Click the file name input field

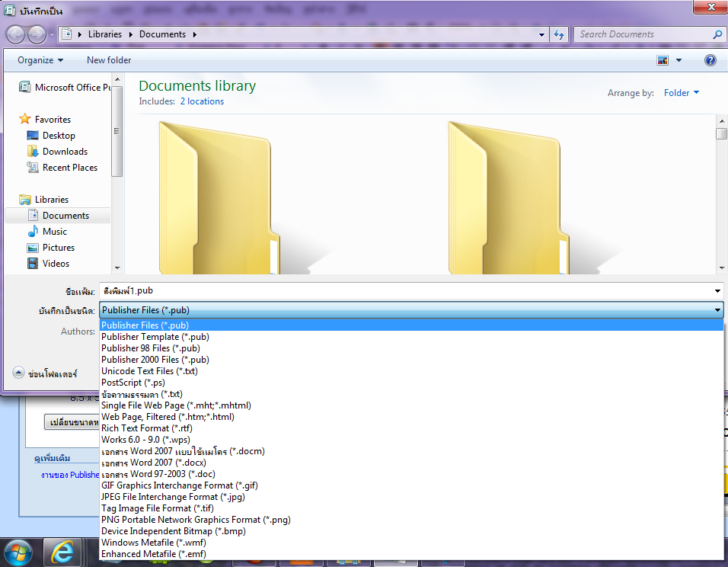click(x=406, y=291)
